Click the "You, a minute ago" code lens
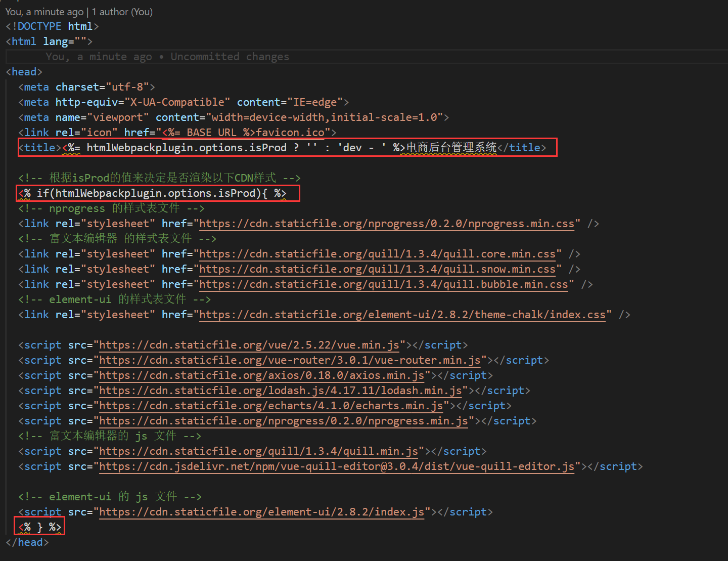This screenshot has height=561, width=728. [x=44, y=12]
